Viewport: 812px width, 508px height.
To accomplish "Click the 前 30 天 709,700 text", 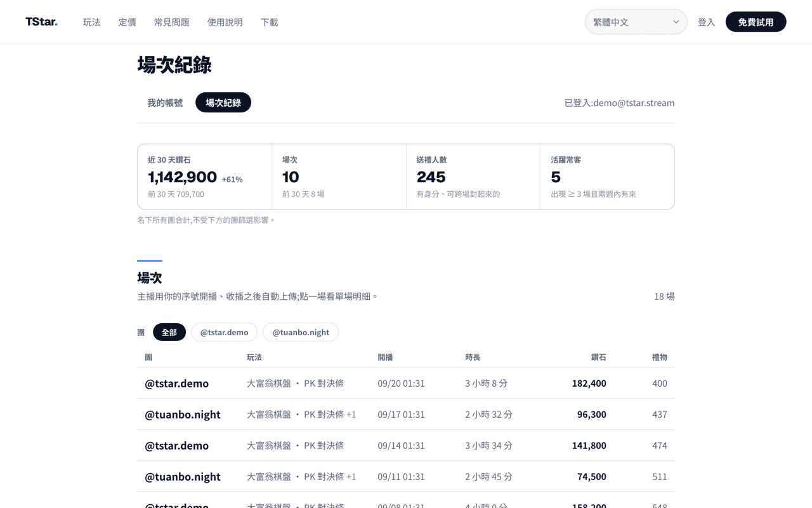I will pos(176,194).
